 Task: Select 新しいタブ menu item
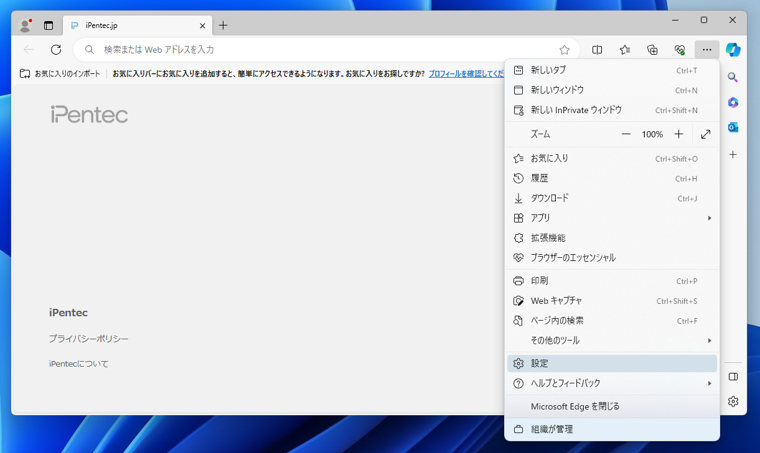(612, 70)
